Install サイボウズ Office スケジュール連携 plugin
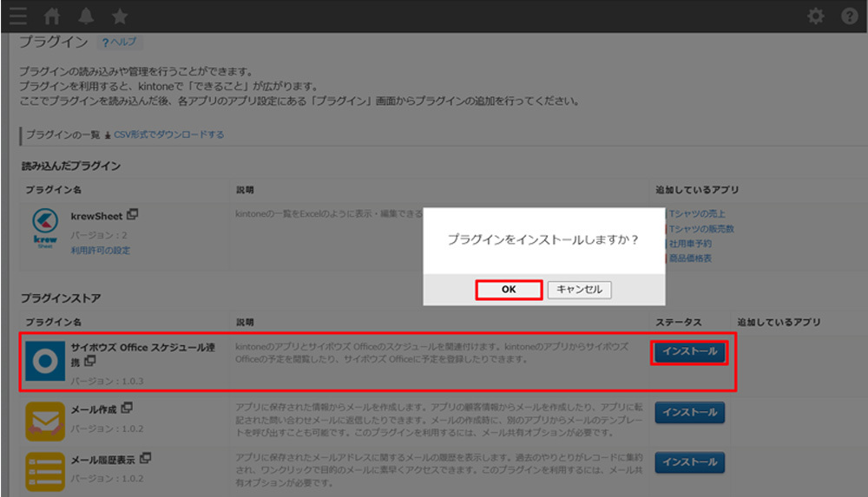The height and width of the screenshot is (497, 868). click(x=690, y=351)
